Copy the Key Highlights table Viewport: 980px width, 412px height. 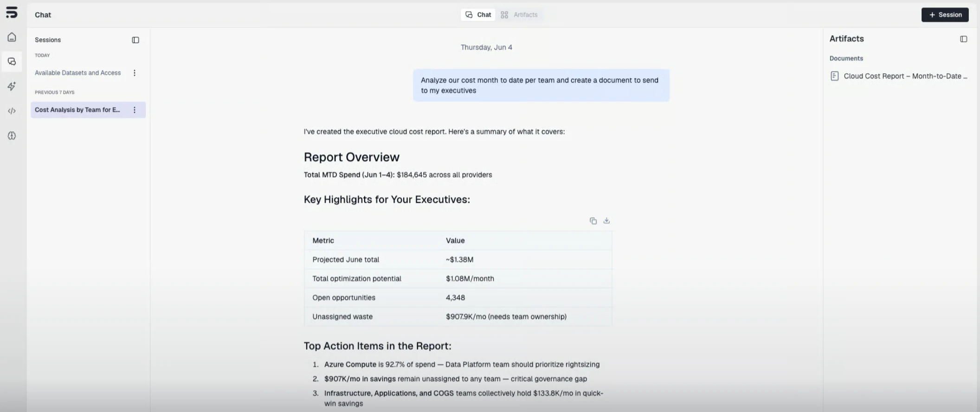pyautogui.click(x=593, y=221)
